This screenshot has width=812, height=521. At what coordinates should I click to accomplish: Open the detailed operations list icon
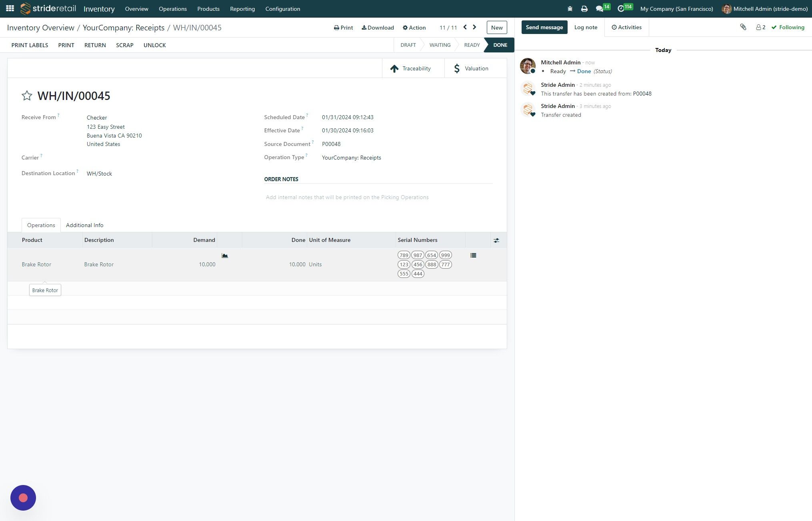point(473,255)
